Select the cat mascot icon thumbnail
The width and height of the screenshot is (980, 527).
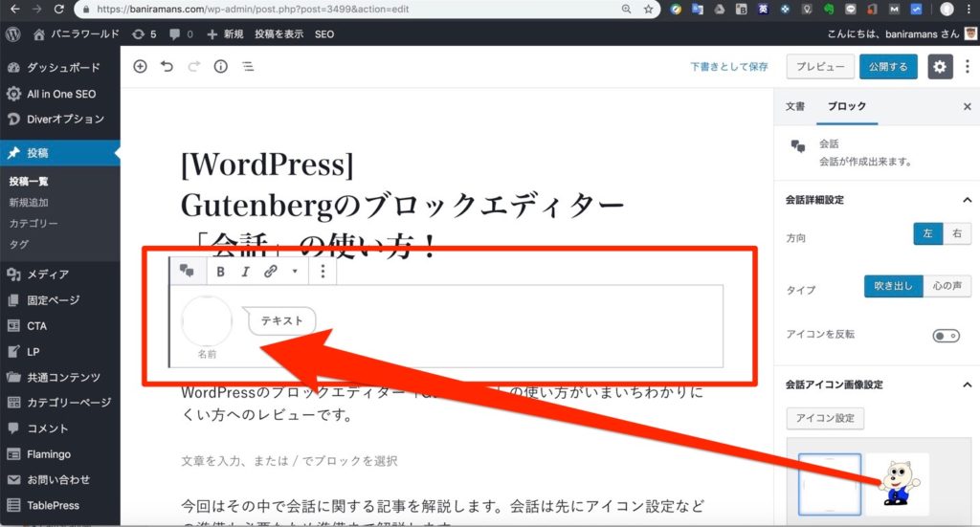[898, 483]
